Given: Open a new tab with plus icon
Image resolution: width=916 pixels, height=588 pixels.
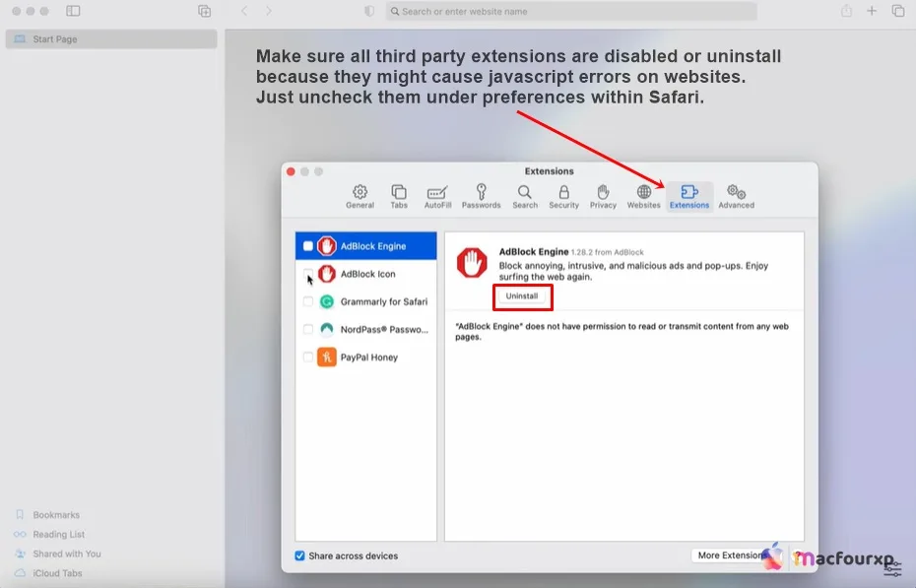Looking at the screenshot, I should (872, 11).
